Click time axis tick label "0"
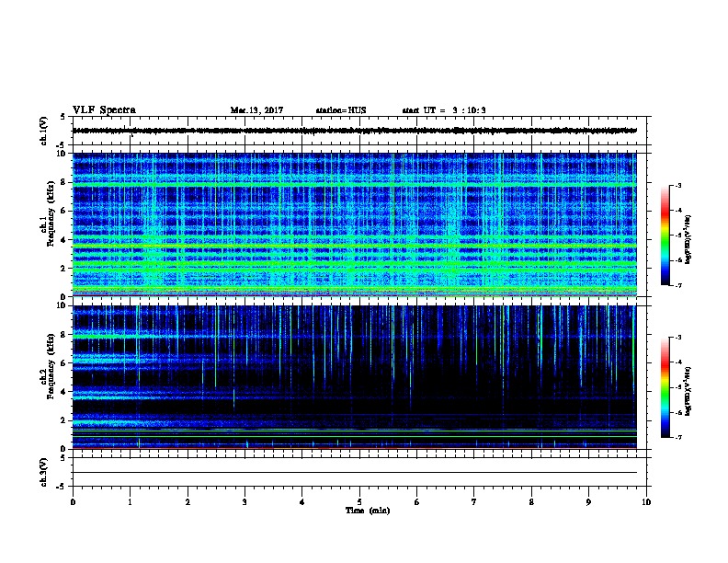Viewport: 728px width, 563px height. point(73,502)
